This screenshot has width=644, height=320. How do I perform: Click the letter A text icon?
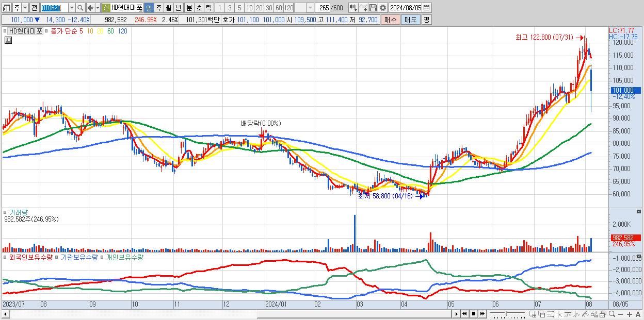[x=638, y=314]
